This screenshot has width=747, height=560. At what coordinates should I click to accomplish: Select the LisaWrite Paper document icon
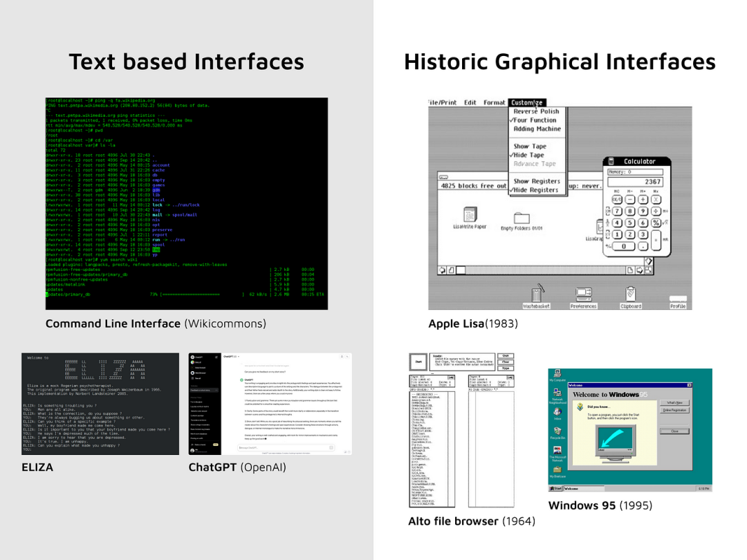pyautogui.click(x=470, y=218)
